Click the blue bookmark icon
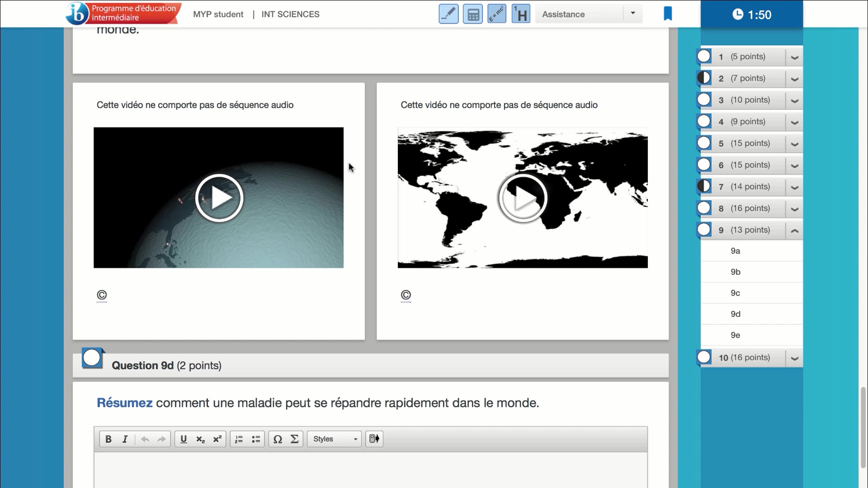 tap(668, 14)
